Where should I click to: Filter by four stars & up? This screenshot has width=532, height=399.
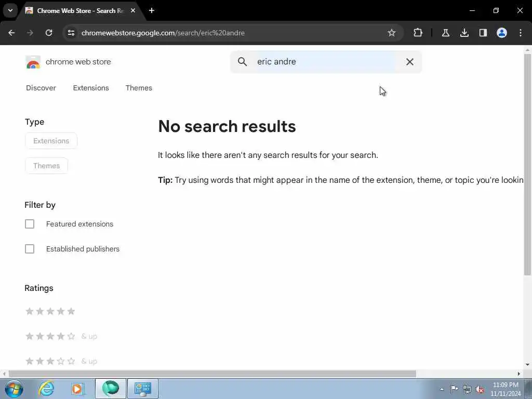point(61,336)
